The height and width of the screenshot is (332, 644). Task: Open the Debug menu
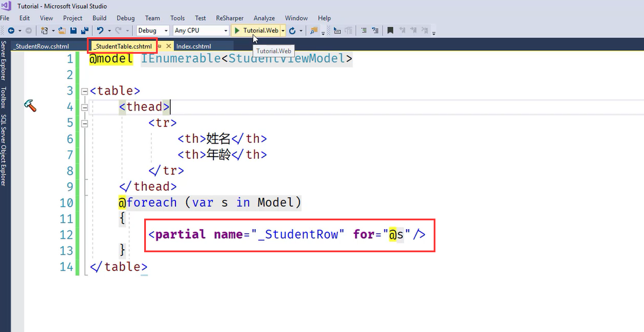(126, 18)
